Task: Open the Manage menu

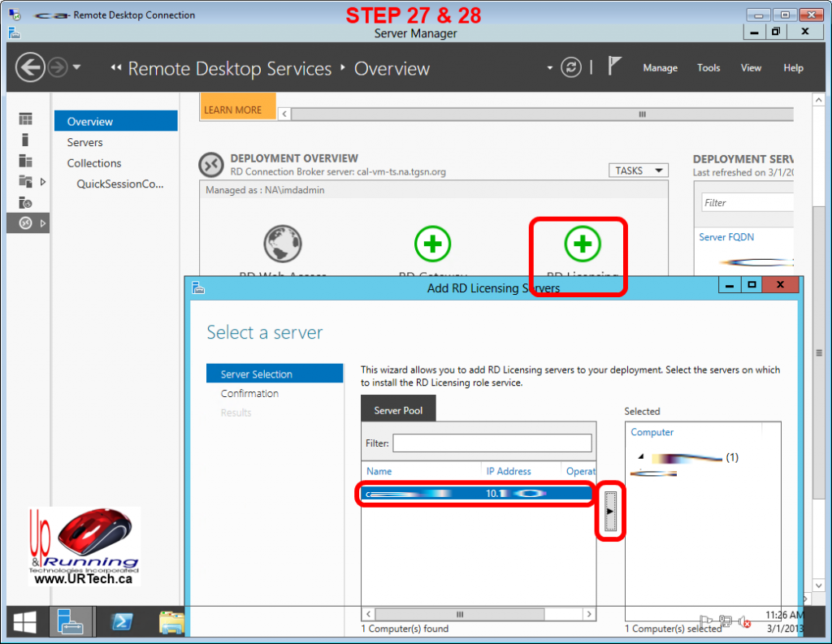Action: point(660,68)
